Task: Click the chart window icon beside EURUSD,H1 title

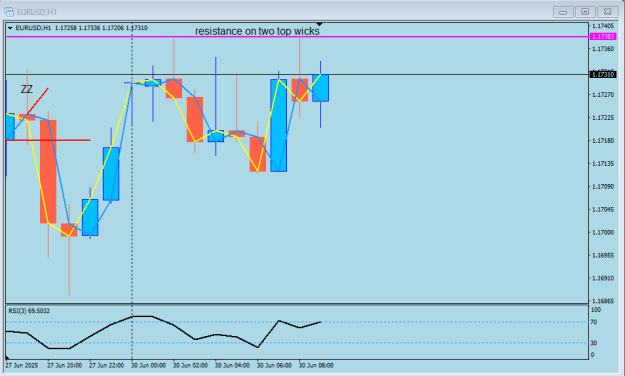Action: coord(9,12)
